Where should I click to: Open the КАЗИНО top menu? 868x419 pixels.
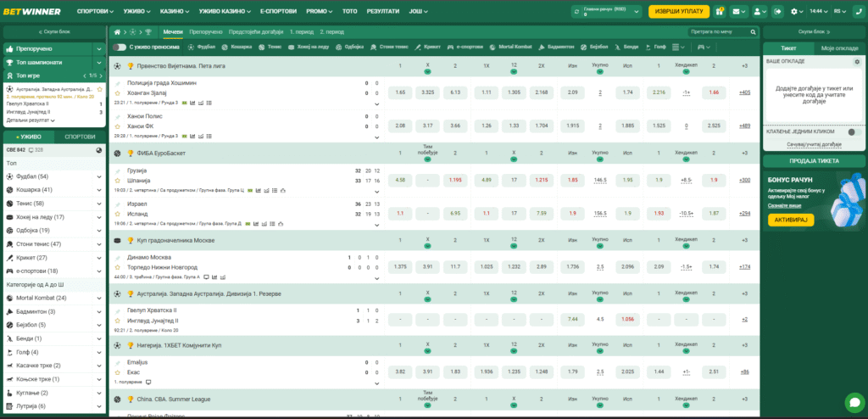(x=174, y=11)
